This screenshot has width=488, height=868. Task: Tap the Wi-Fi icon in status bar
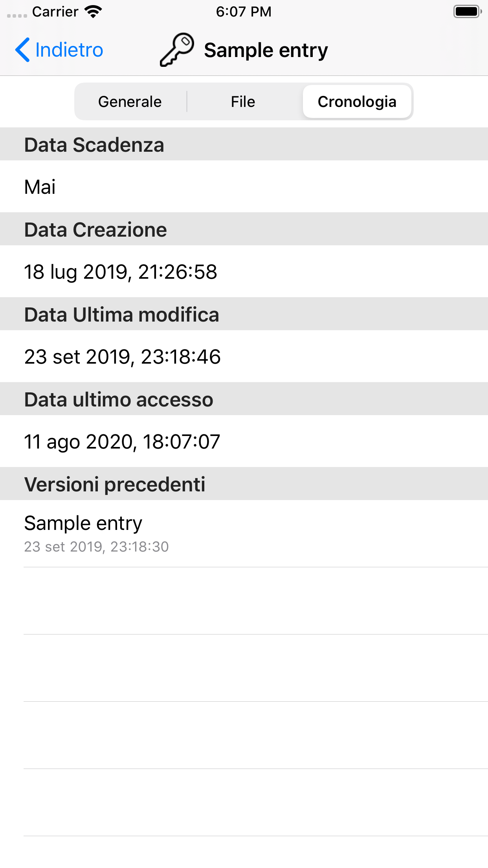(x=92, y=11)
